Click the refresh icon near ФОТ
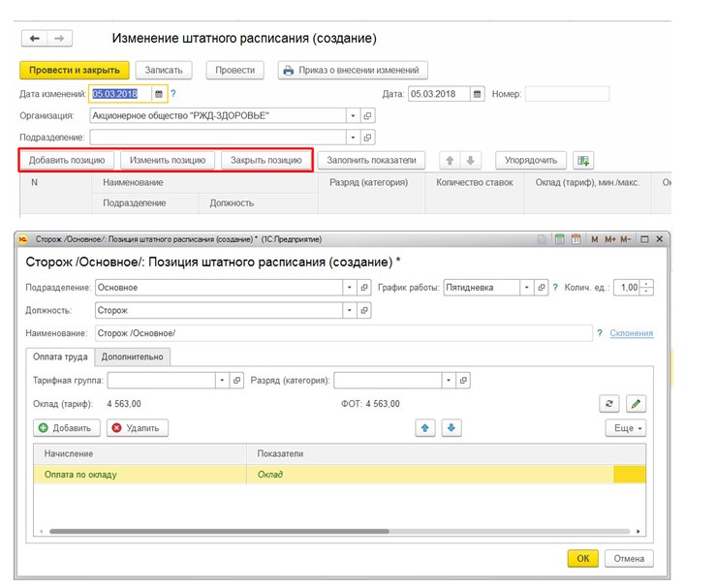716x588 pixels. tap(608, 403)
